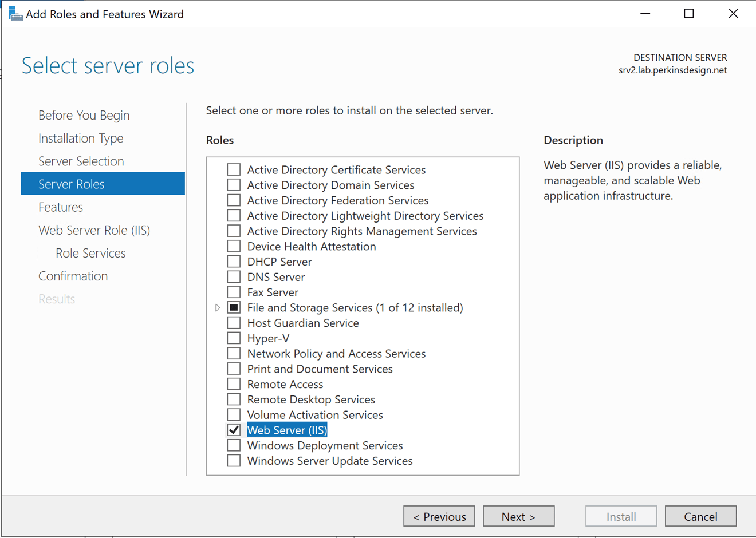
Task: Check Windows Deployment Services
Action: click(234, 445)
